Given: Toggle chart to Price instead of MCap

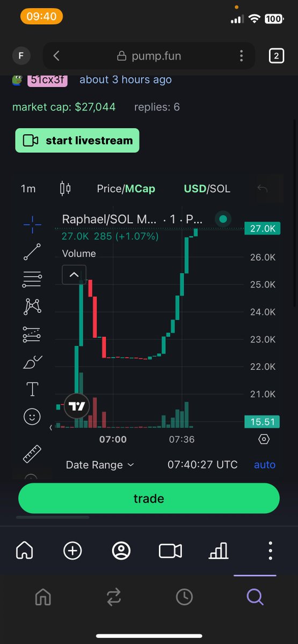Looking at the screenshot, I should click(x=109, y=188).
